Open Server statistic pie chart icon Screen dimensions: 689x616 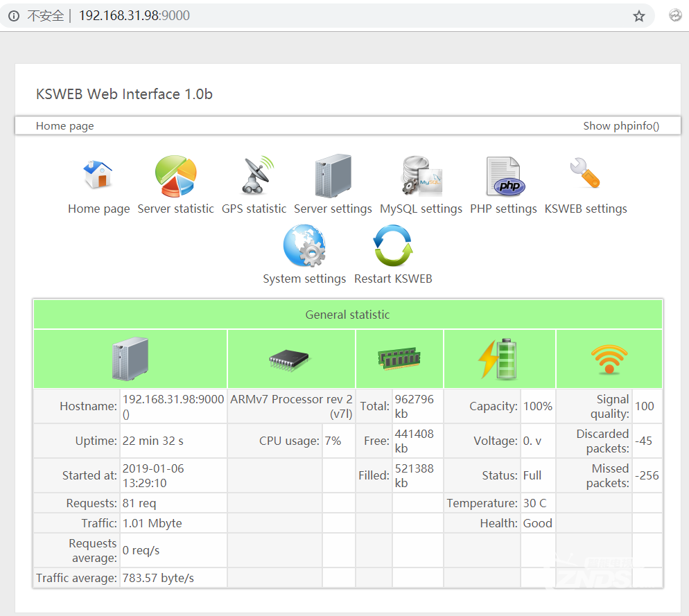coord(175,176)
